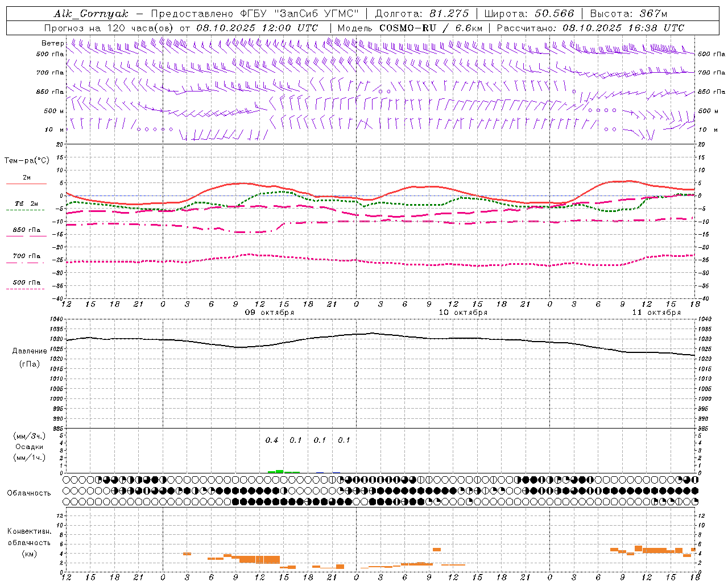Select the 10 м wind level label on left
Image resolution: width=728 pixels, height=582 pixels.
[55, 130]
